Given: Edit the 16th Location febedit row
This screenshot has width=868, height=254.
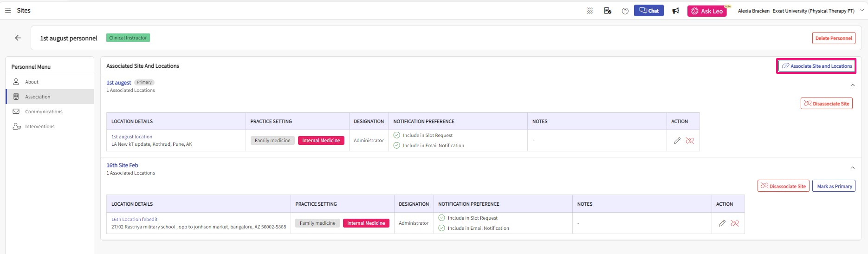Looking at the screenshot, I should 722,223.
